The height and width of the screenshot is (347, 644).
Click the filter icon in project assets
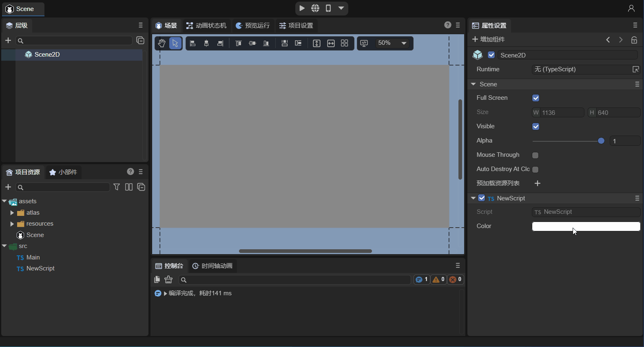pos(117,187)
